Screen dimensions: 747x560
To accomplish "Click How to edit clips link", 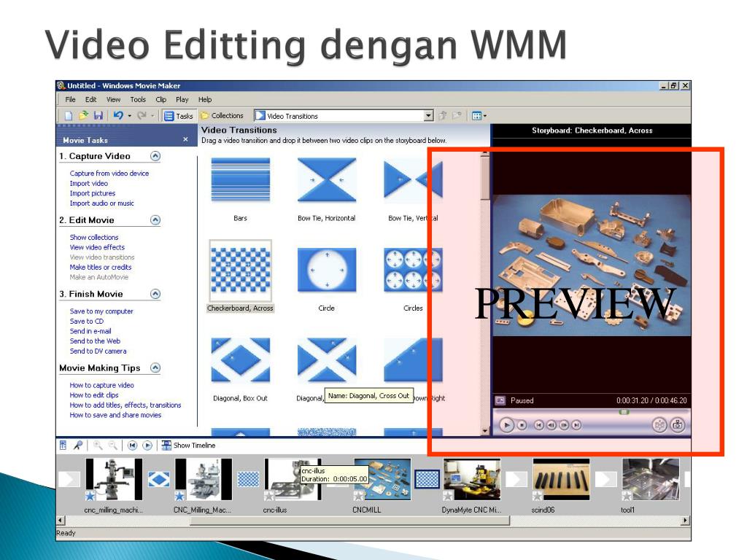I will click(x=94, y=394).
